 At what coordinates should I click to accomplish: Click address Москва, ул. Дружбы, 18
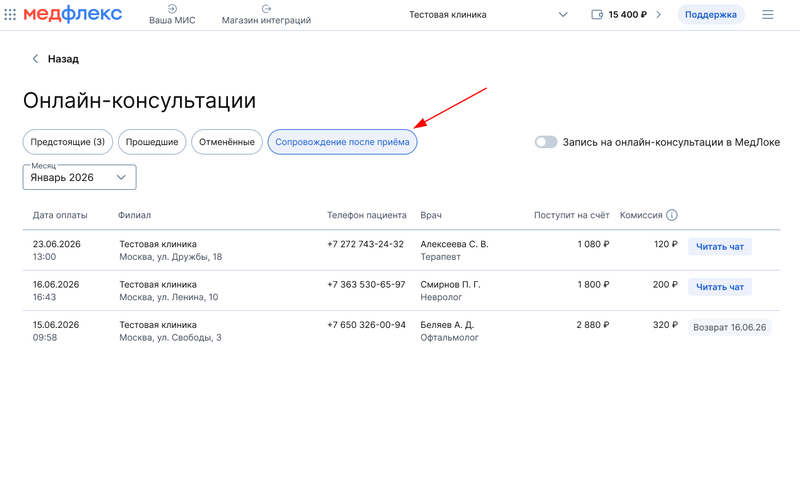pos(170,257)
